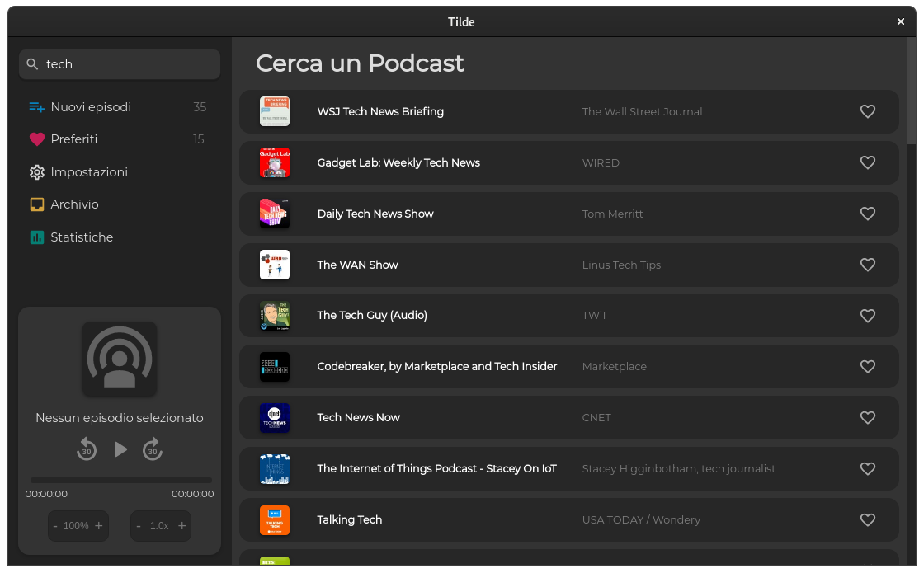Image resolution: width=924 pixels, height=573 pixels.
Task: Open 'Gadget Lab: Weekly Tech News' title
Action: pos(399,162)
